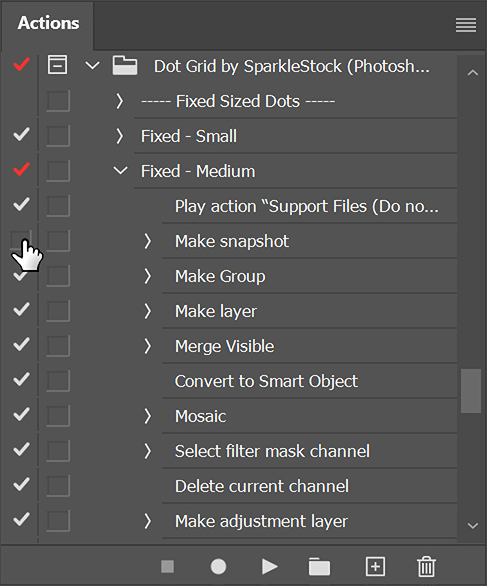The image size is (487, 586).
Task: Expand the Make Group step details
Action: 148,276
